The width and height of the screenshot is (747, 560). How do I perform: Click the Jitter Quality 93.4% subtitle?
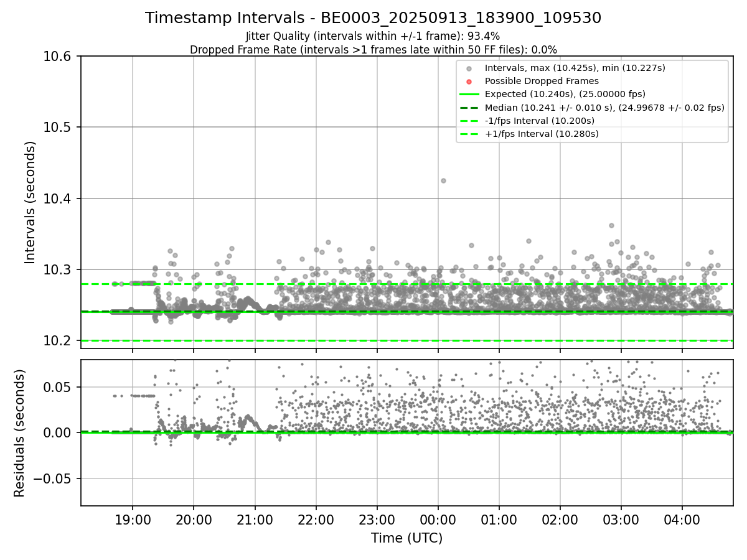(373, 36)
